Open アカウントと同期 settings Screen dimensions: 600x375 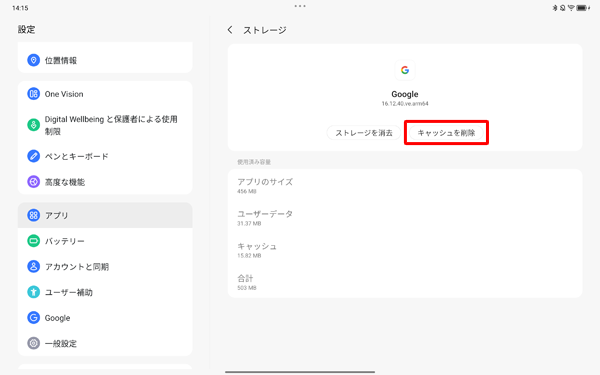(105, 267)
